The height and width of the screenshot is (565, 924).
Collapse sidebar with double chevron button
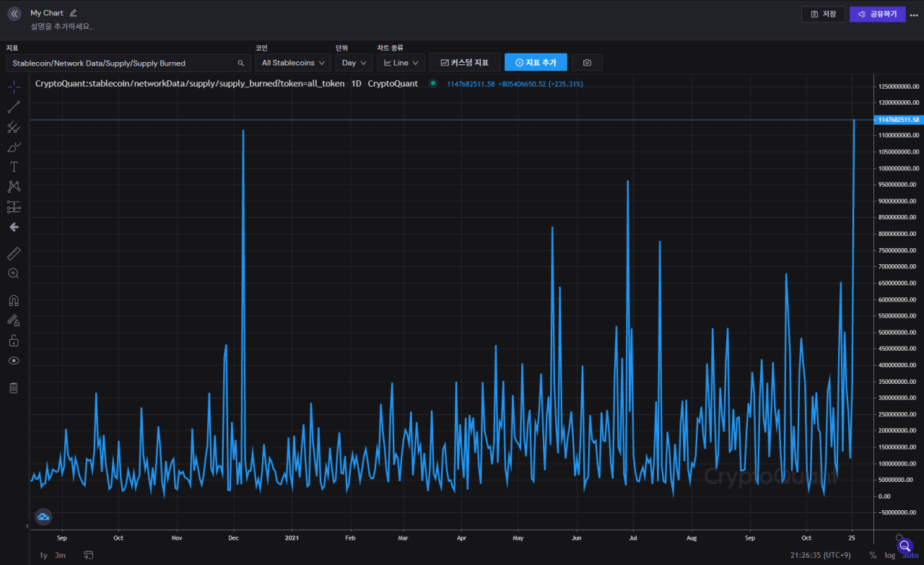point(14,14)
